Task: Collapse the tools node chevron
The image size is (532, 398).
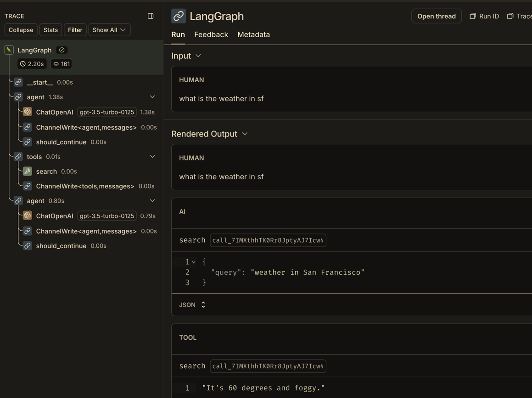Action: click(152, 157)
